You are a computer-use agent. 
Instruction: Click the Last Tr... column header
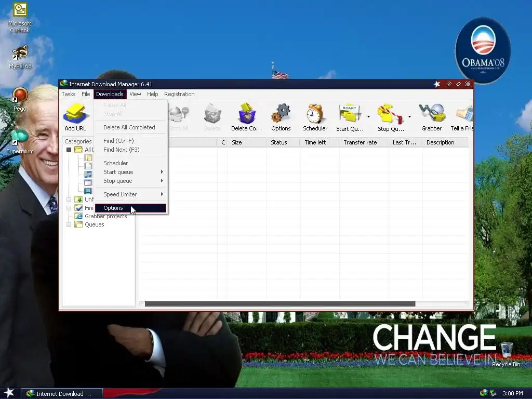click(x=405, y=142)
